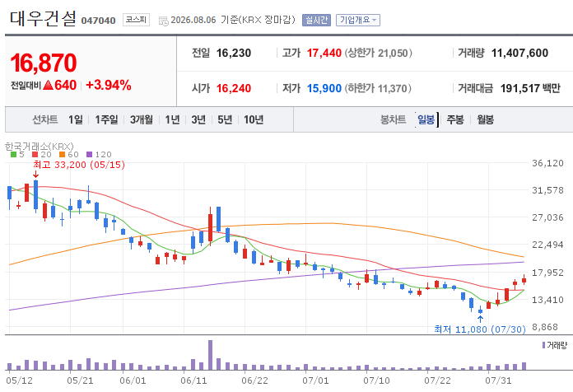Click the calendar icon beside the date
The height and width of the screenshot is (392, 573).
click(163, 21)
